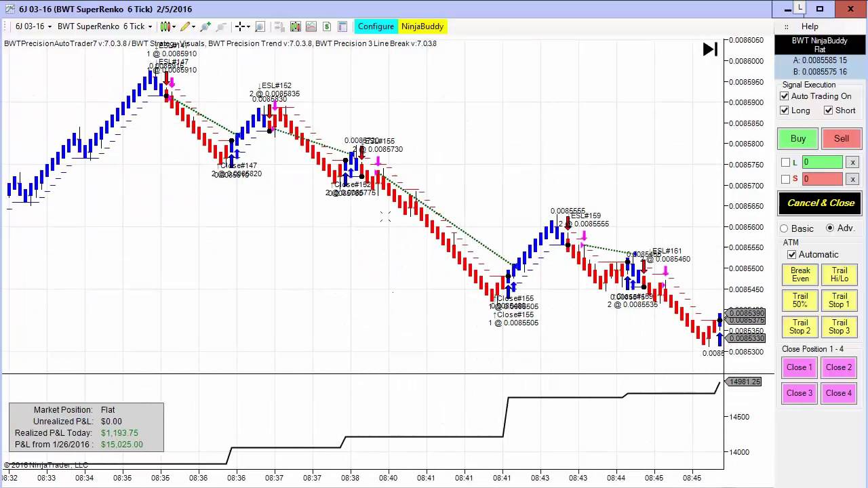The height and width of the screenshot is (488, 868).
Task: Click the Trail Stop 1 button
Action: (x=840, y=300)
